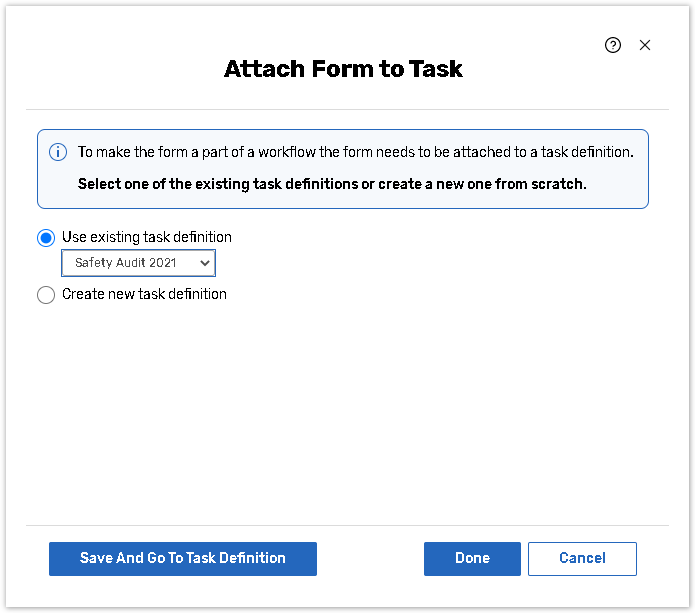Click the 'Attach Form to Task' dialog title

point(343,70)
